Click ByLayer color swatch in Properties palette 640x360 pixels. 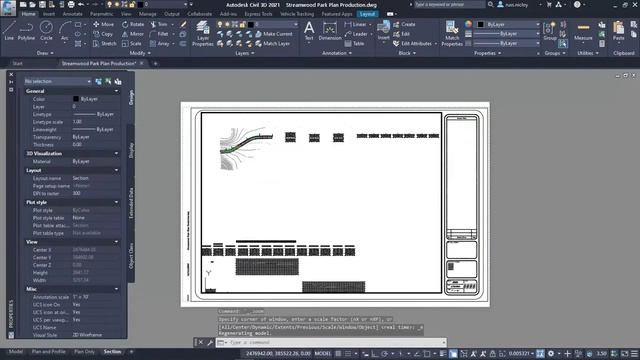76,99
